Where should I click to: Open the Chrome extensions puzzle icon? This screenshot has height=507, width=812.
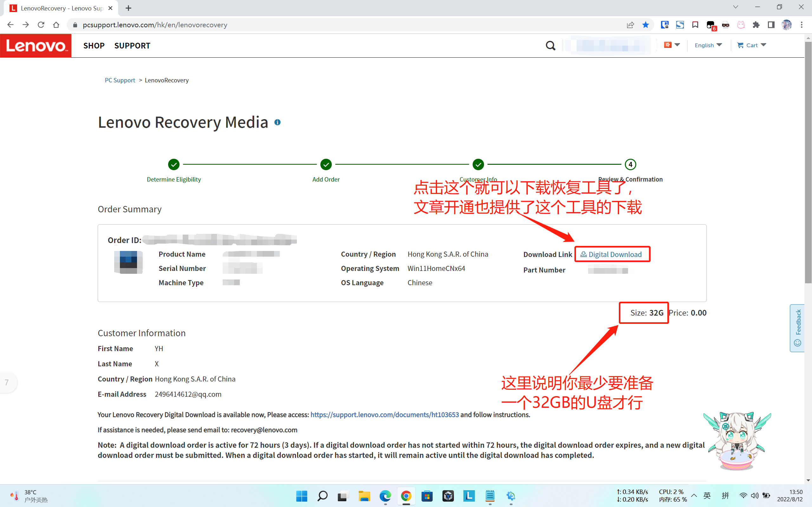pyautogui.click(x=756, y=24)
